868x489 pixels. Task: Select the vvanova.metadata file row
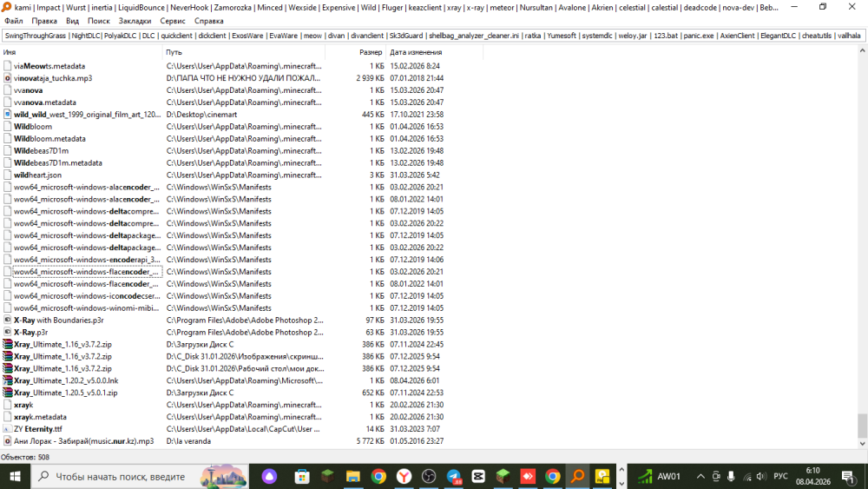click(45, 102)
